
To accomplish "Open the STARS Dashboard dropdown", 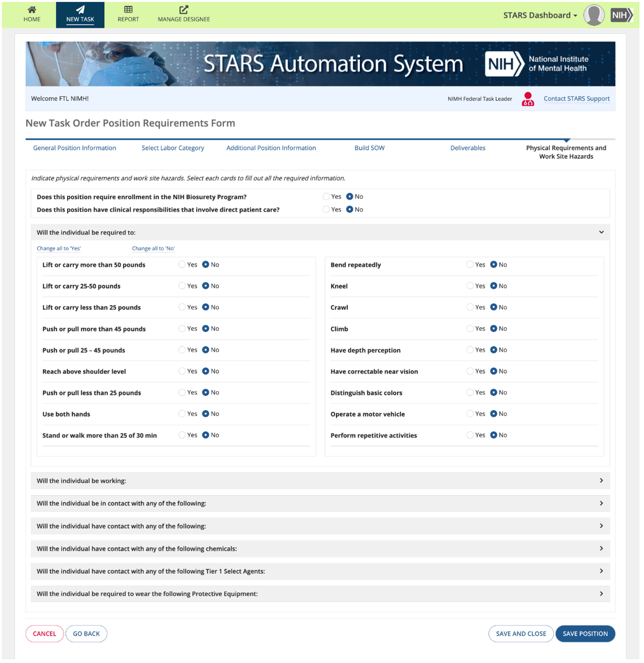I will [540, 15].
